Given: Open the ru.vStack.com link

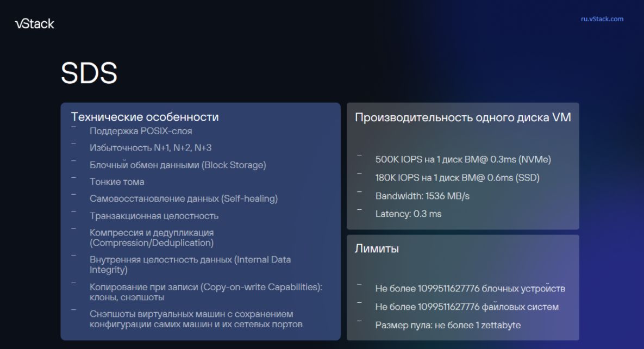Looking at the screenshot, I should [x=602, y=19].
